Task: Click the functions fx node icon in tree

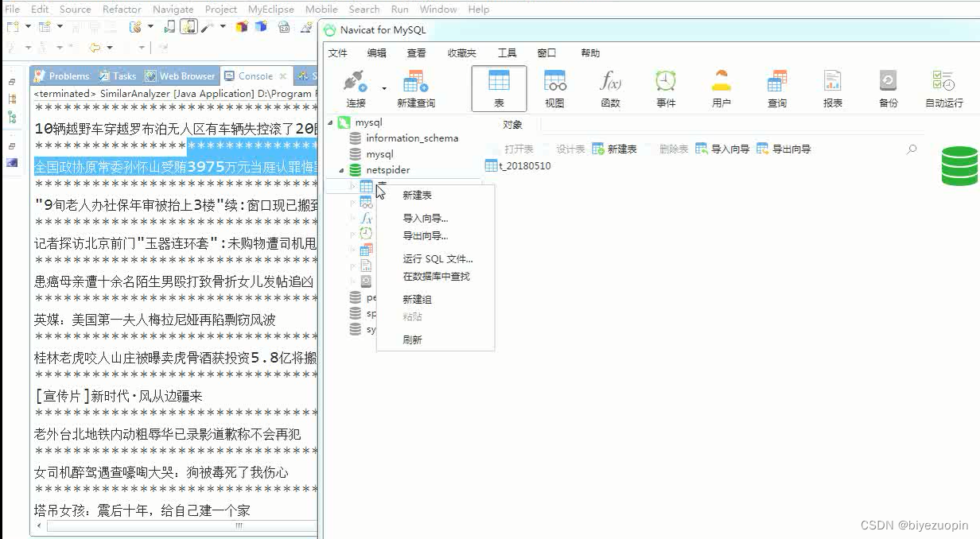Action: tap(366, 218)
